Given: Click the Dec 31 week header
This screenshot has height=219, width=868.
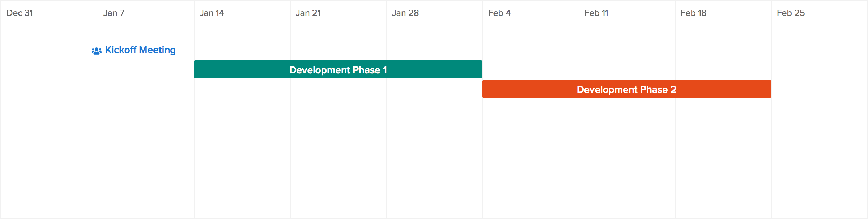Looking at the screenshot, I should [x=20, y=13].
